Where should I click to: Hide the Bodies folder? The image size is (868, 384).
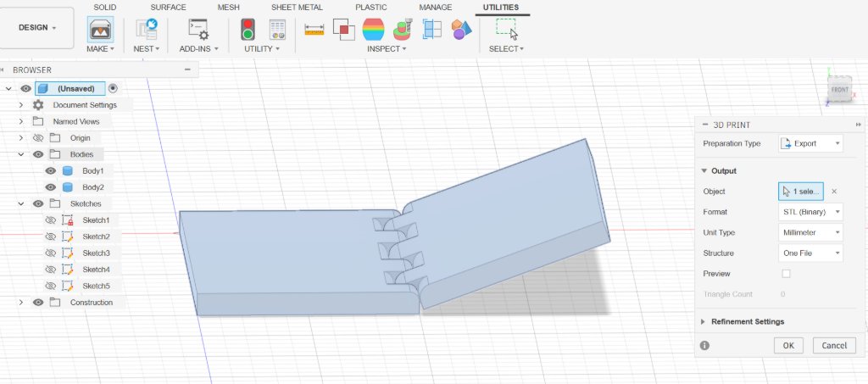pos(37,154)
